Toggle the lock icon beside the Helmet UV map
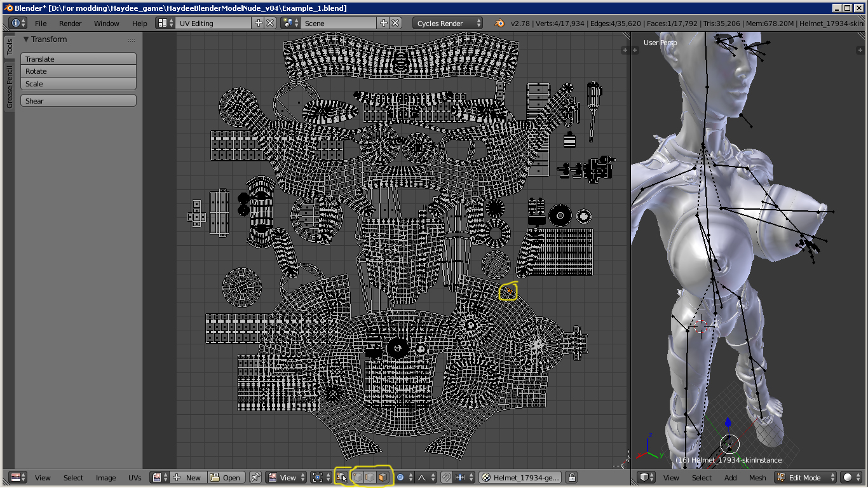868x488 pixels. pyautogui.click(x=571, y=477)
